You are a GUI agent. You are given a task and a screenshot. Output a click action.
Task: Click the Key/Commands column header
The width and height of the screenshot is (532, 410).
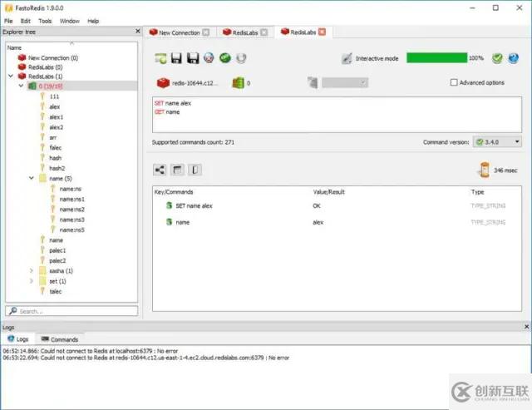coord(174,192)
